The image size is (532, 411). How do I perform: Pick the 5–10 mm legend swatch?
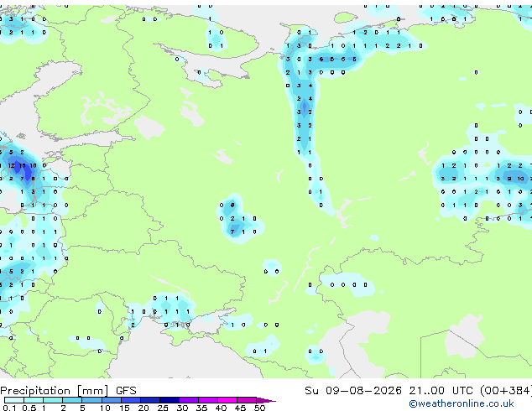point(91,400)
